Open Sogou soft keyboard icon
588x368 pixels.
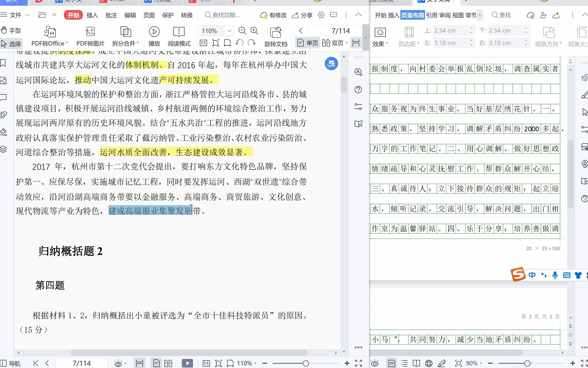(567, 275)
